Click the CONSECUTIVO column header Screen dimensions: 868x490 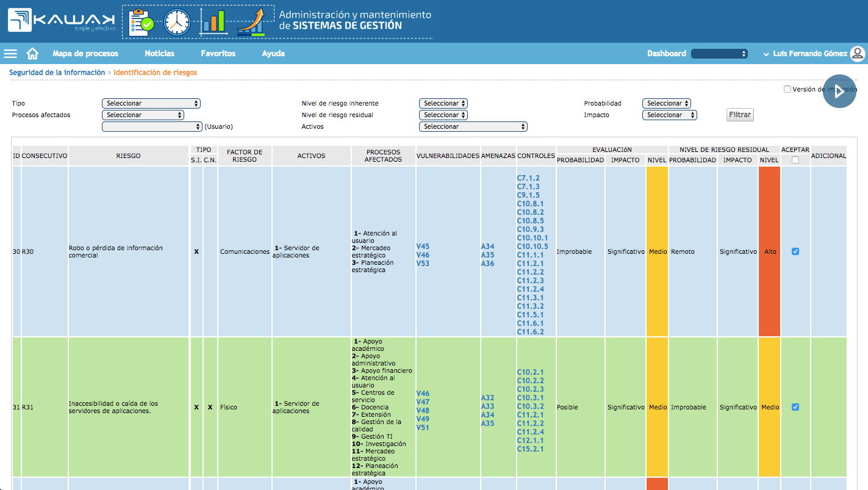tap(45, 156)
